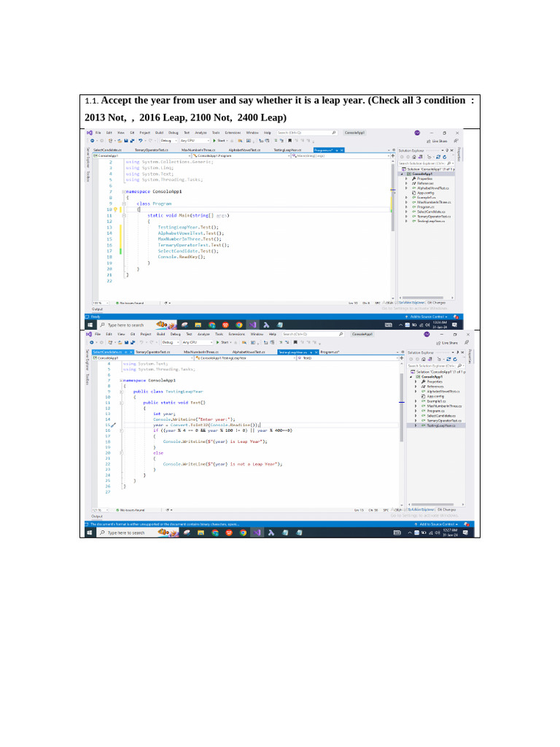This screenshot has width=560, height=747.
Task: Open the Build menu in lower window
Action: coord(161,333)
